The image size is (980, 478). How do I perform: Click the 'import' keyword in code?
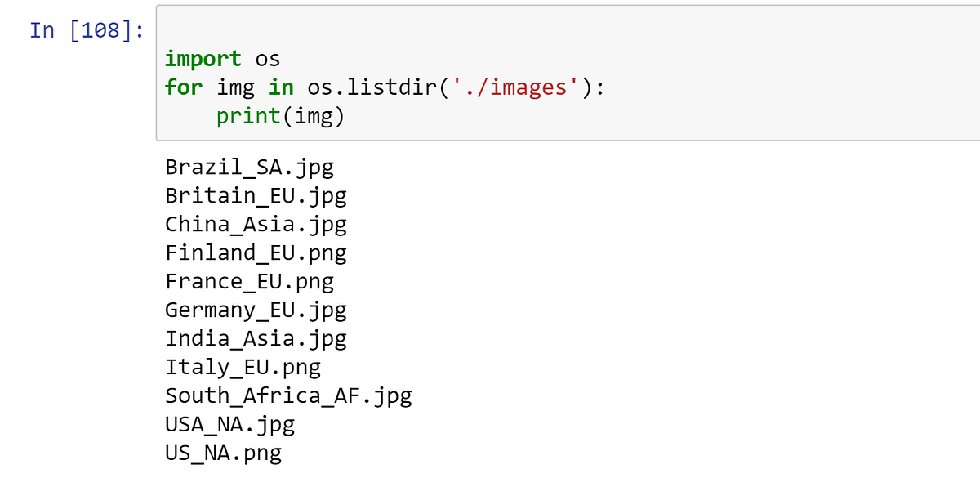[203, 60]
